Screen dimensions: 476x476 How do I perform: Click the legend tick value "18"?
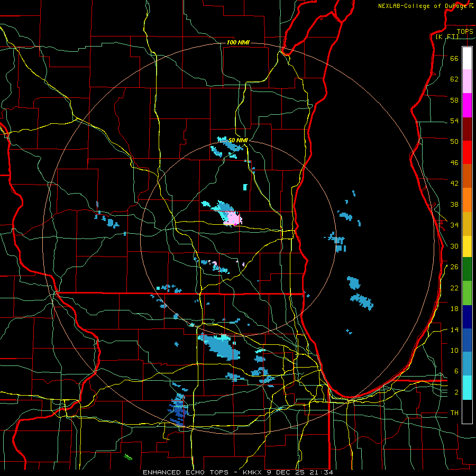point(454,309)
